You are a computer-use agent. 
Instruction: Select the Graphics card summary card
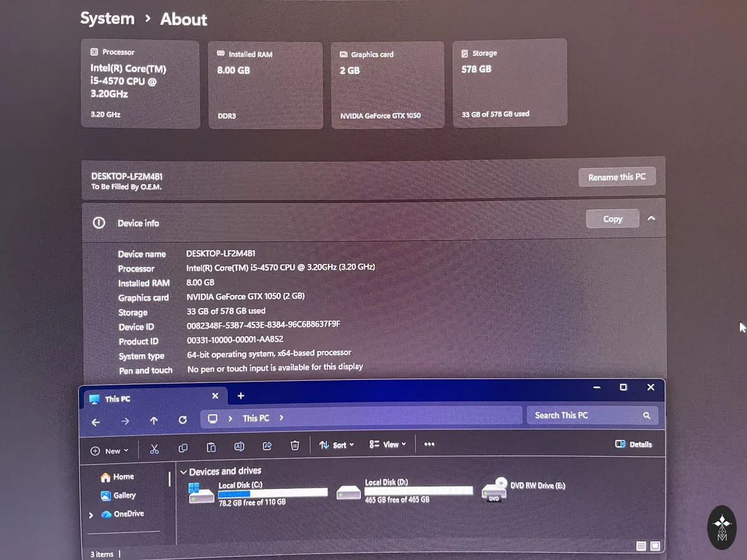(388, 85)
